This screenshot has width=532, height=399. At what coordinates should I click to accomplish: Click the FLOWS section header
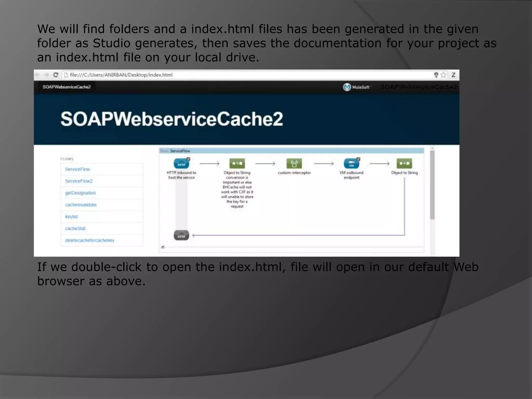click(67, 159)
